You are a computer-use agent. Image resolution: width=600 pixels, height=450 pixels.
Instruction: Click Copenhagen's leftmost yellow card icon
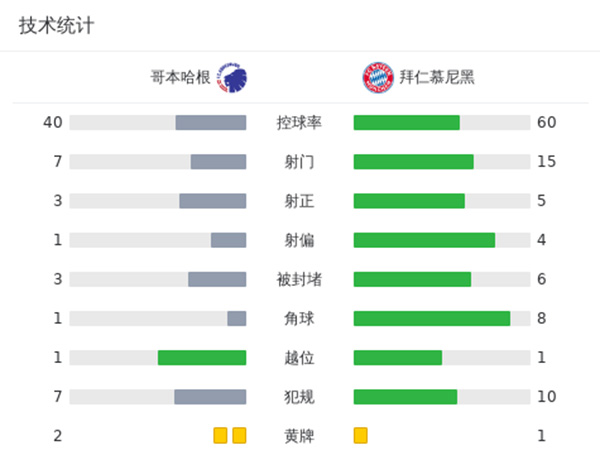220,435
